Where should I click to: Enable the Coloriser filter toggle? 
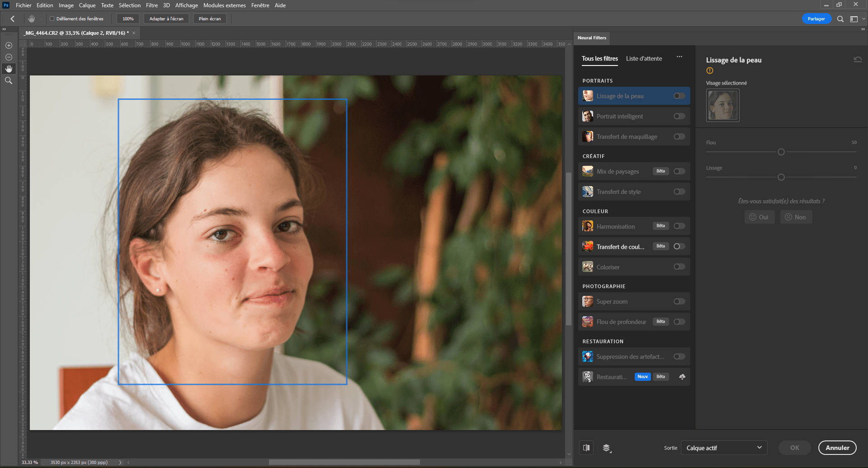click(679, 267)
